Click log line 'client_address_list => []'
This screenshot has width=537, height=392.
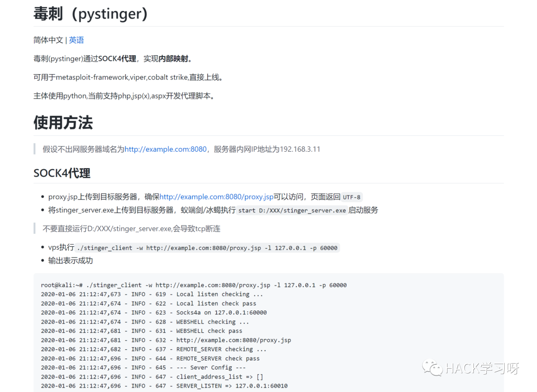152,377
